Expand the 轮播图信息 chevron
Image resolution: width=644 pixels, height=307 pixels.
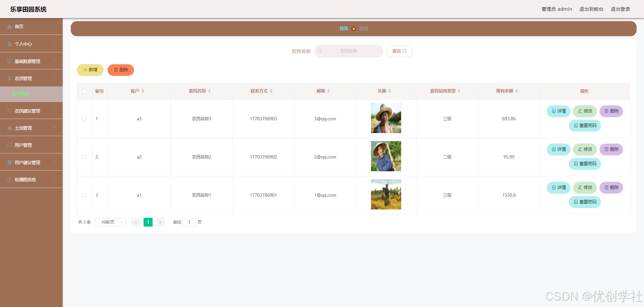point(55,179)
